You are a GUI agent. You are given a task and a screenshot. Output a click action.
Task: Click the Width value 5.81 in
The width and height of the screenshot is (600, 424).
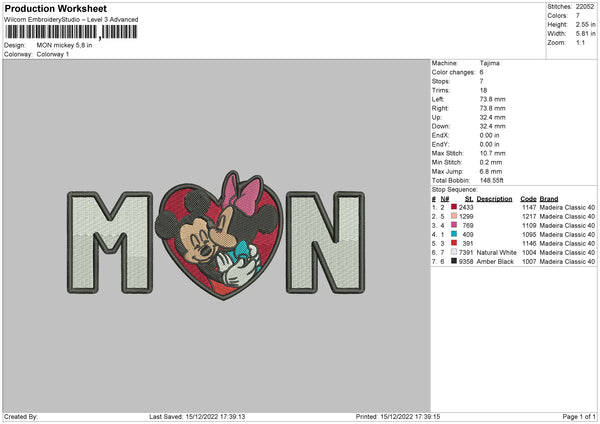pyautogui.click(x=585, y=34)
